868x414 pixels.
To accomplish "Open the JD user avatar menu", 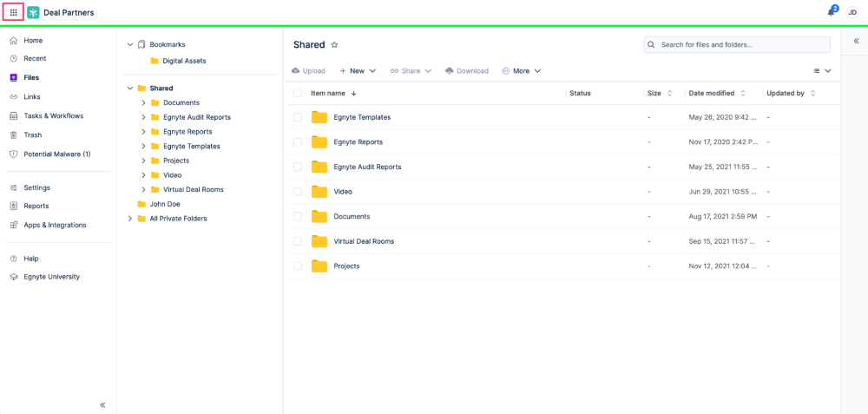I will [852, 12].
